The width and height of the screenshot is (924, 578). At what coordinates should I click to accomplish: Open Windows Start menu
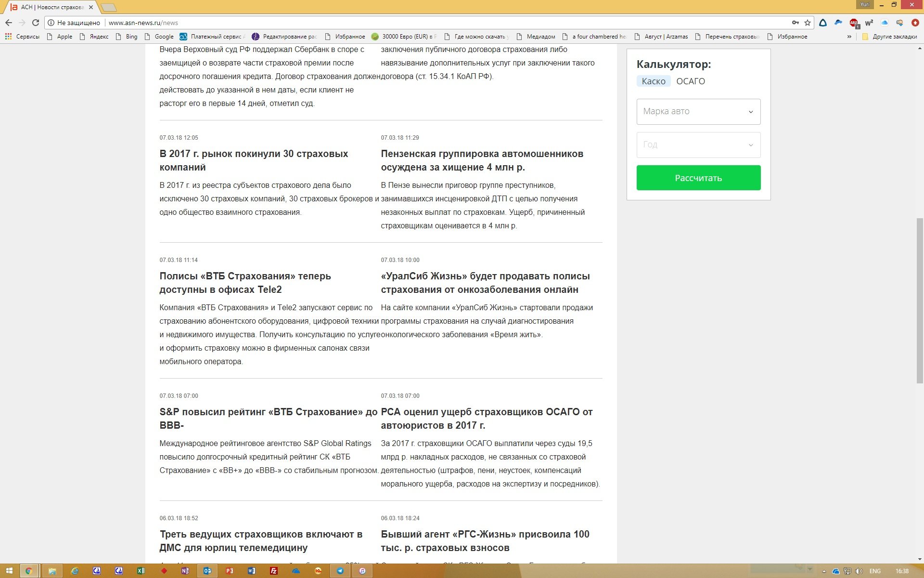(9, 571)
